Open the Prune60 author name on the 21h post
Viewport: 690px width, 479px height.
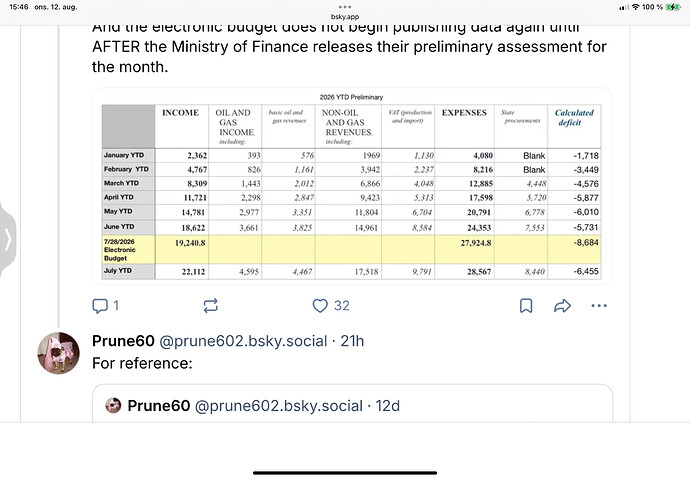123,341
